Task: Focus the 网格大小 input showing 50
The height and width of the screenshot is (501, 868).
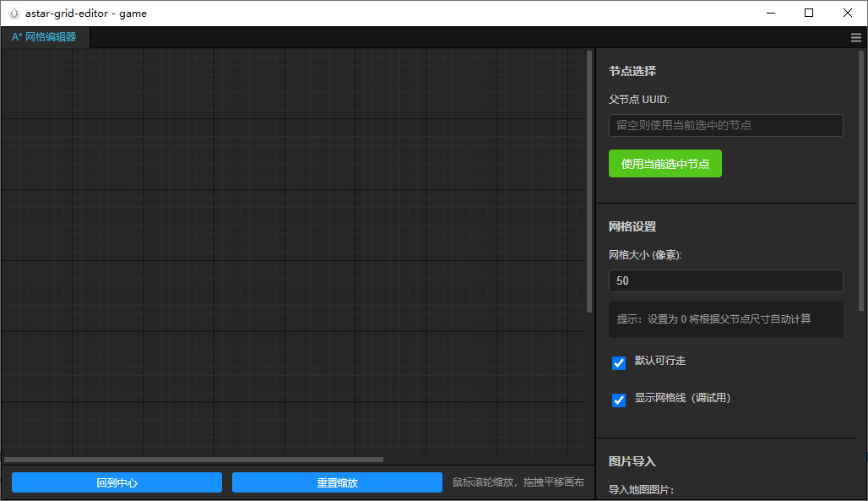Action: pos(726,281)
